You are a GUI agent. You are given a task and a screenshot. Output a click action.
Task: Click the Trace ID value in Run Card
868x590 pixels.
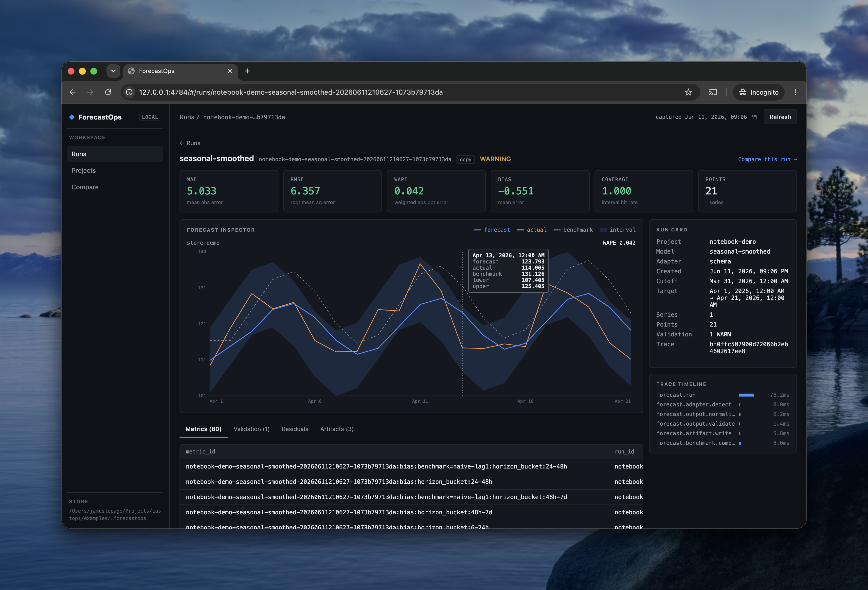coord(748,347)
